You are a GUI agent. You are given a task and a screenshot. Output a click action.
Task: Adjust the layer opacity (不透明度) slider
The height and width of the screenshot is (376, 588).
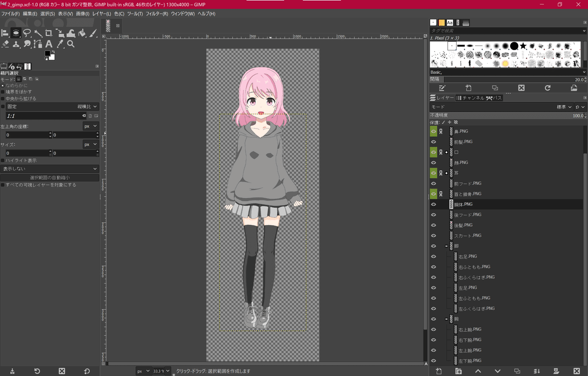pos(508,116)
